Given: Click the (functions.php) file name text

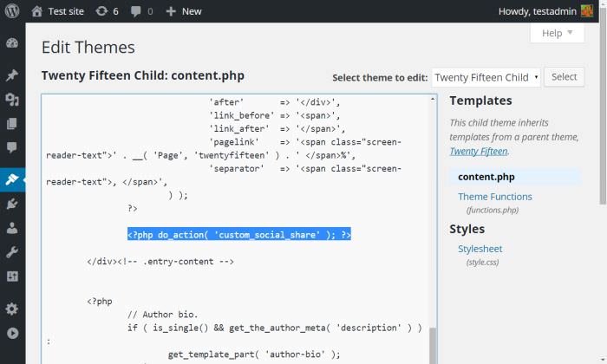Looking at the screenshot, I should click(x=493, y=210).
